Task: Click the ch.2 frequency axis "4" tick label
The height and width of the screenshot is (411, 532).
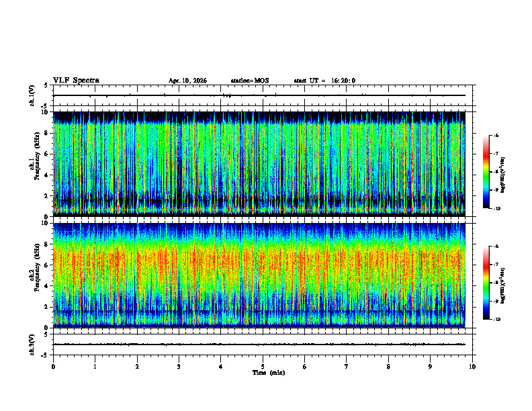Action: (x=47, y=286)
